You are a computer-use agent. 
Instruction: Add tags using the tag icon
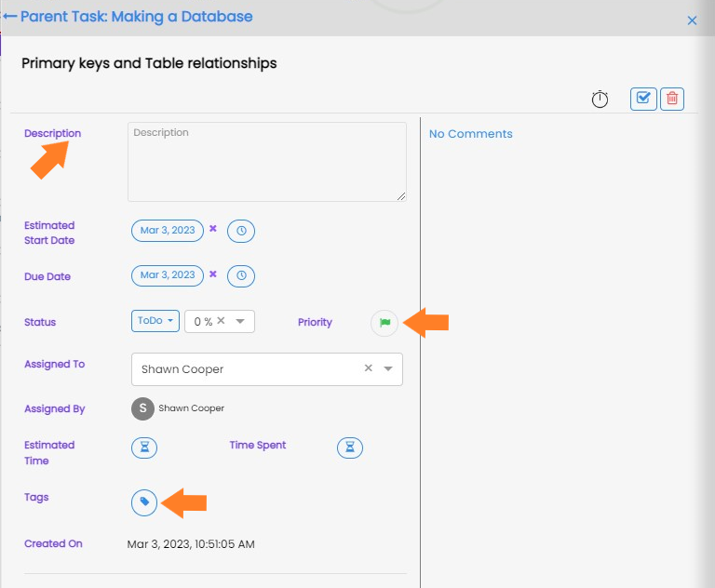pyautogui.click(x=144, y=502)
